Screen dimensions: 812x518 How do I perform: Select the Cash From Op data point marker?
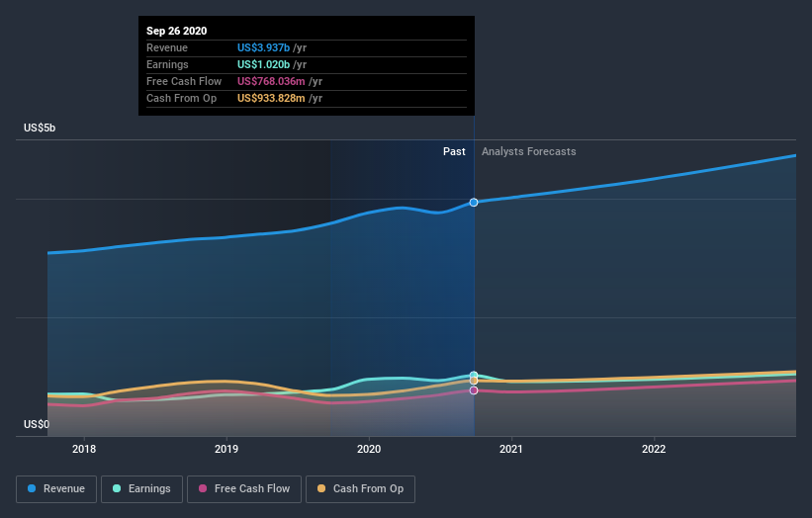pyautogui.click(x=474, y=381)
